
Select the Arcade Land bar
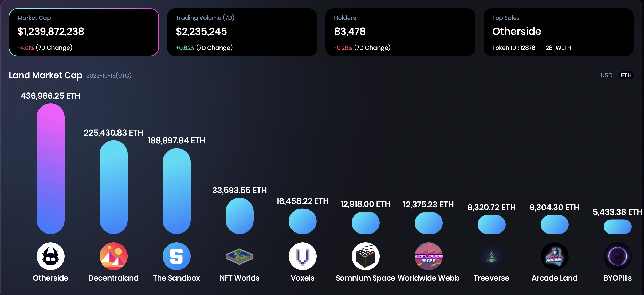[555, 224]
